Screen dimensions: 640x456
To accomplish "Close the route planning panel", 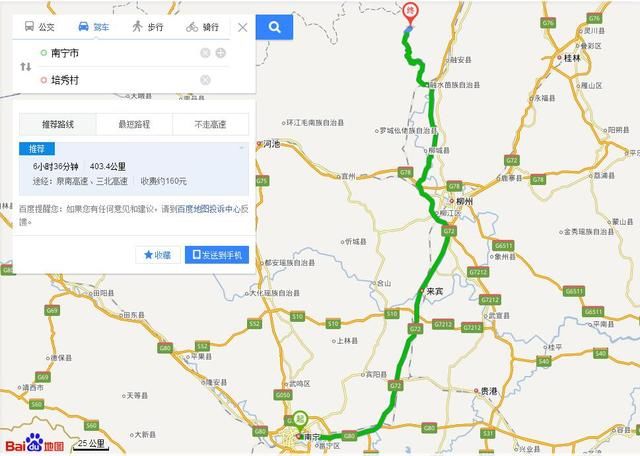I will [x=242, y=27].
